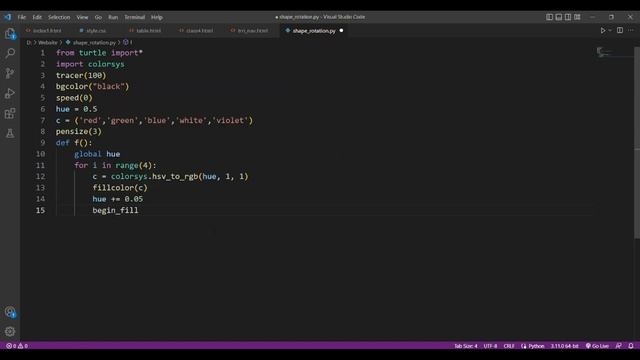Open the Source Control view
Viewport: 640px width, 360px height.
[10, 73]
